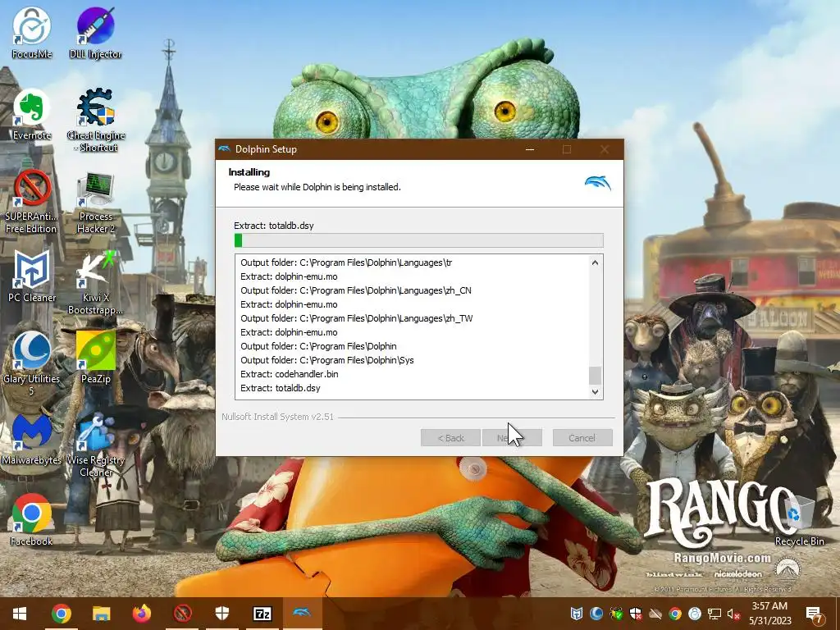Select the Languages\zh_CN output folder line
Viewport: 840px width, 630px height.
[356, 290]
